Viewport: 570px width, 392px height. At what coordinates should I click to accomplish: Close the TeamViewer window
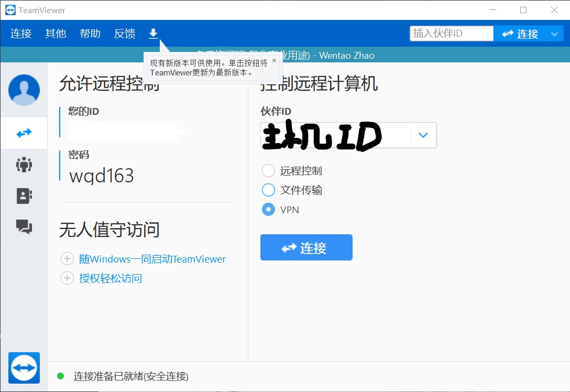pyautogui.click(x=554, y=10)
